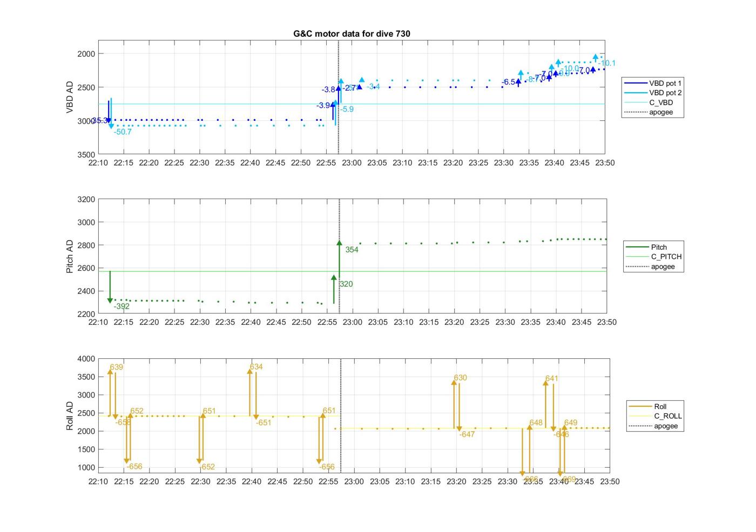Click the '-5.9' data label in VBD plot

tap(347, 109)
